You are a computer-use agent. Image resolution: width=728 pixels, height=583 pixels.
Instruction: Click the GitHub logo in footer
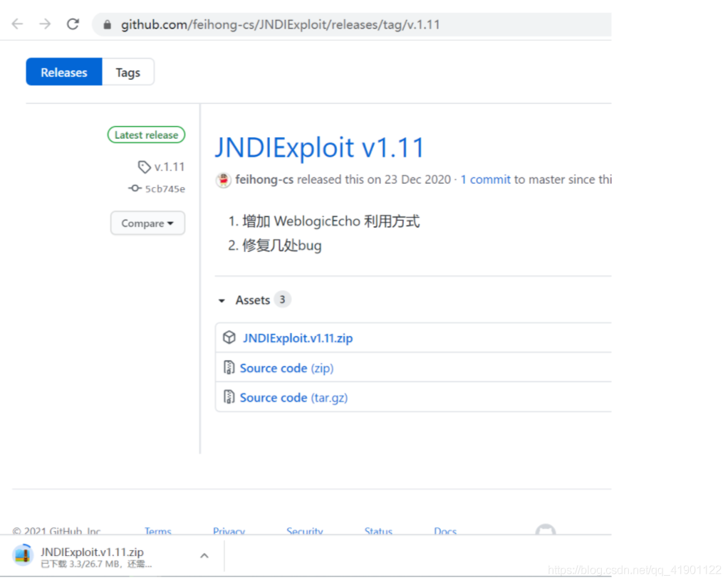pos(546,530)
